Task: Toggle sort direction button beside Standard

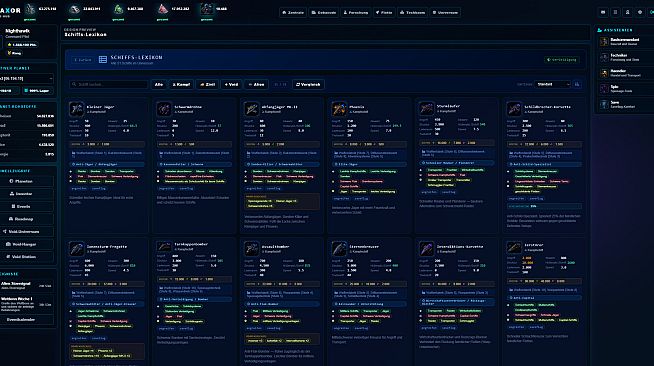Action: tap(577, 84)
